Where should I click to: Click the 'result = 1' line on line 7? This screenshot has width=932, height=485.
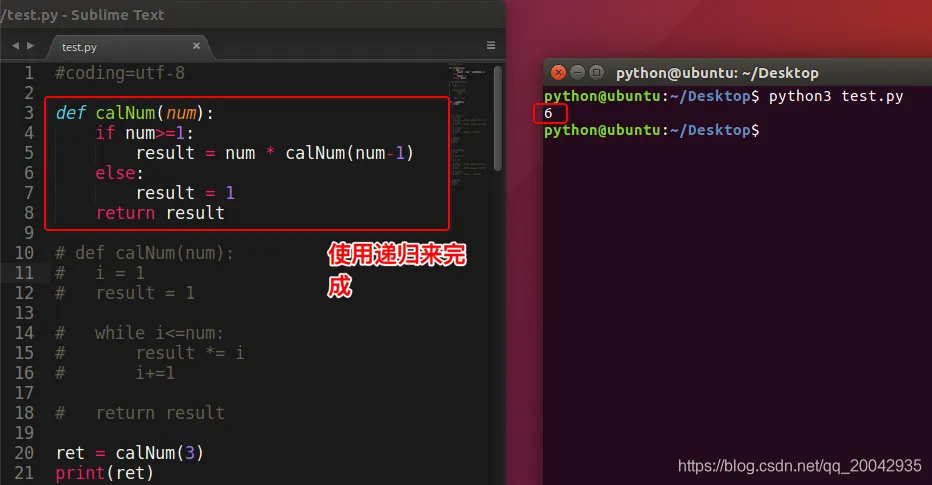[x=185, y=193]
